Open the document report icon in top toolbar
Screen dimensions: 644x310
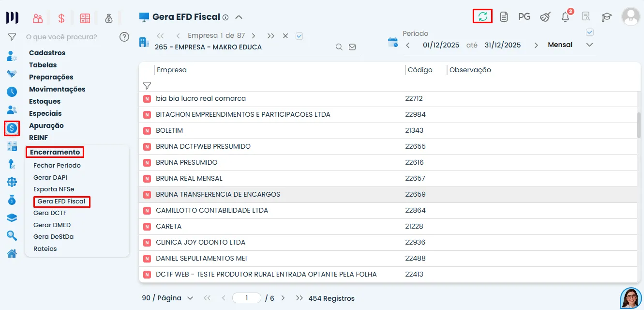[504, 17]
